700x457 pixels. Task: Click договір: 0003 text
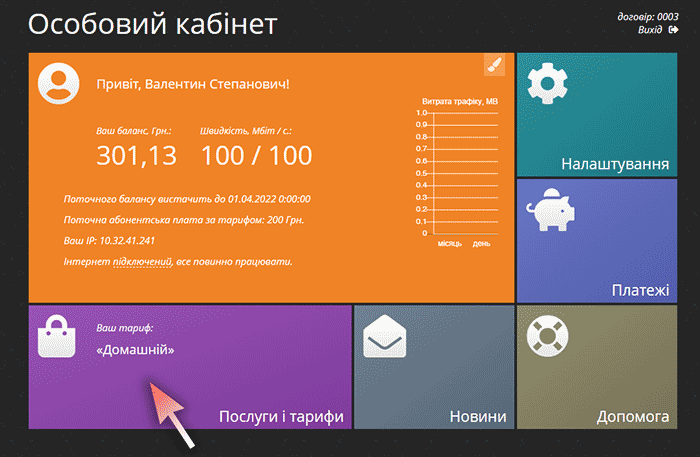(x=648, y=17)
